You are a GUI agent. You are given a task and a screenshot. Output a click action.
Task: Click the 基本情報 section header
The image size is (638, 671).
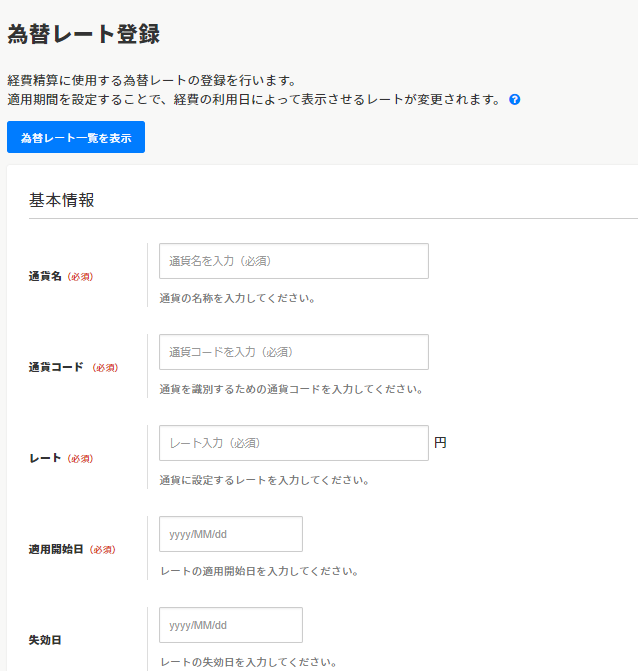62,200
